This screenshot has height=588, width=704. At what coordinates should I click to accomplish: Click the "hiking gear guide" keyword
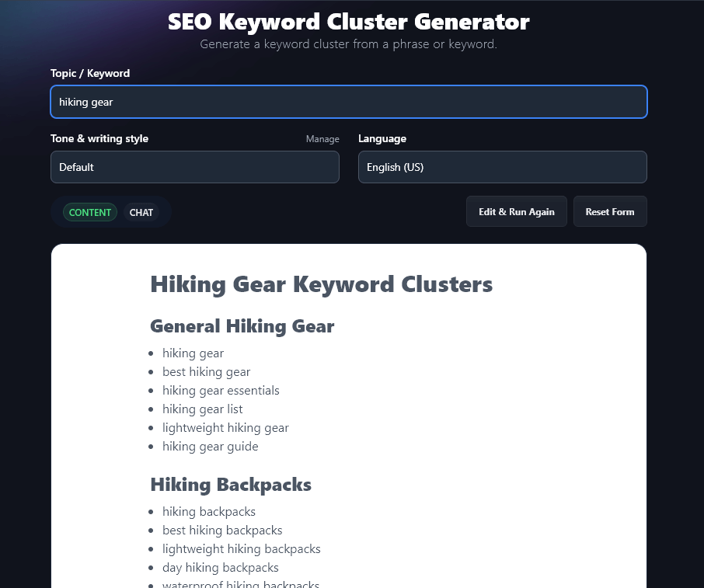coord(210,446)
